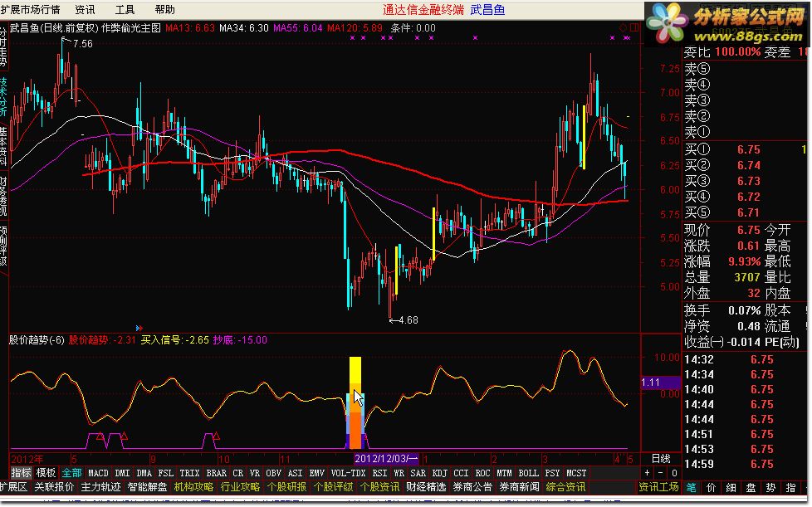Viewport: 812px width, 507px height.
Task: Switch indicator to OBV
Action: [273, 473]
